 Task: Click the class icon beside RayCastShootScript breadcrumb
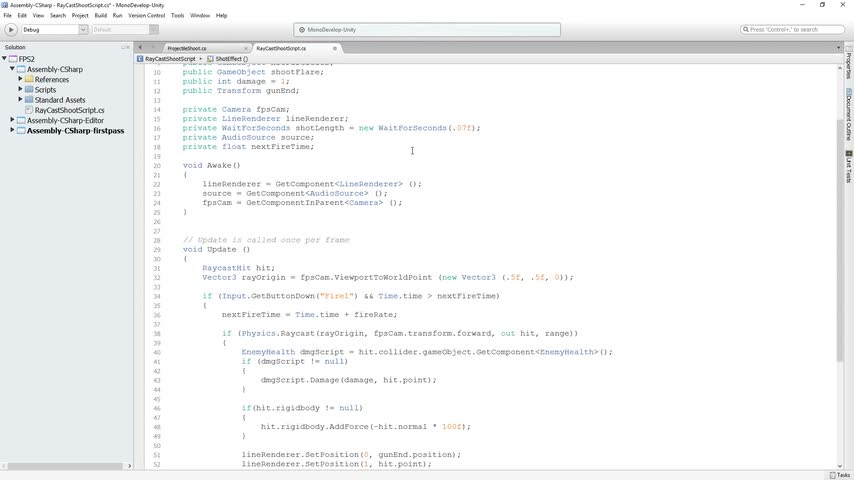point(140,59)
